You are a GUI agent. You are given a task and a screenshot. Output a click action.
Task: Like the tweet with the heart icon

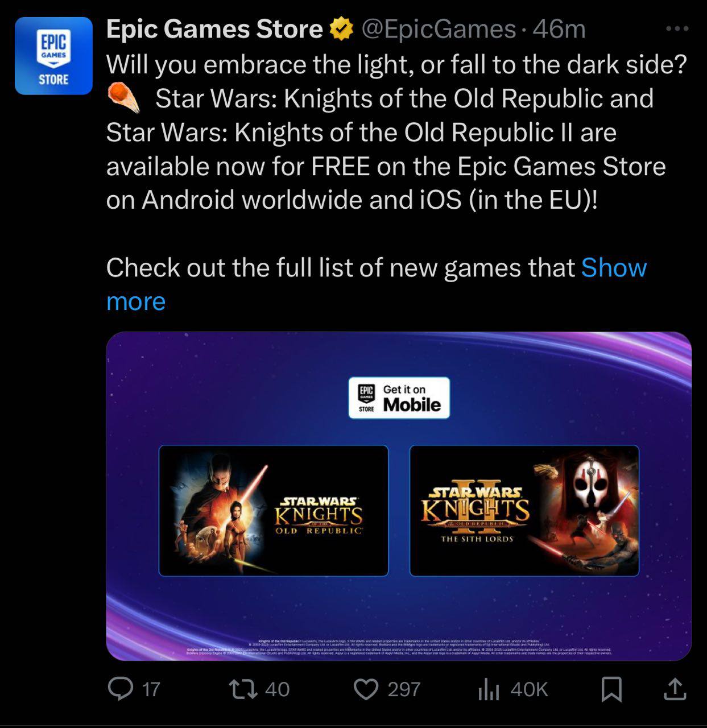click(366, 689)
